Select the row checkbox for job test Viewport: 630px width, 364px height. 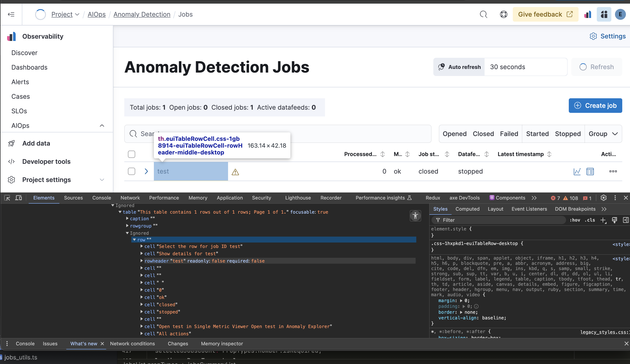pos(132,171)
